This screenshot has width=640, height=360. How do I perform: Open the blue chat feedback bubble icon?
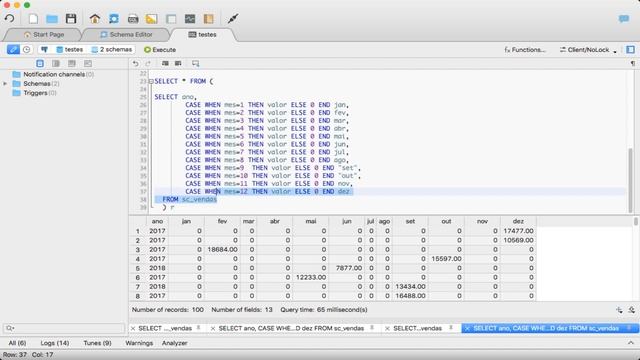(624, 19)
